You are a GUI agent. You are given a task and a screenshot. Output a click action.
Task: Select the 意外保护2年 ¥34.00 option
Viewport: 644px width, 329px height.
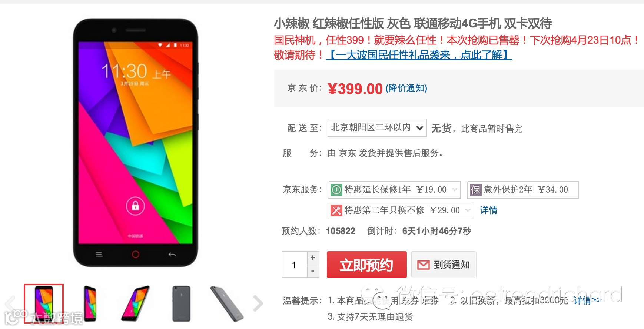(x=523, y=190)
